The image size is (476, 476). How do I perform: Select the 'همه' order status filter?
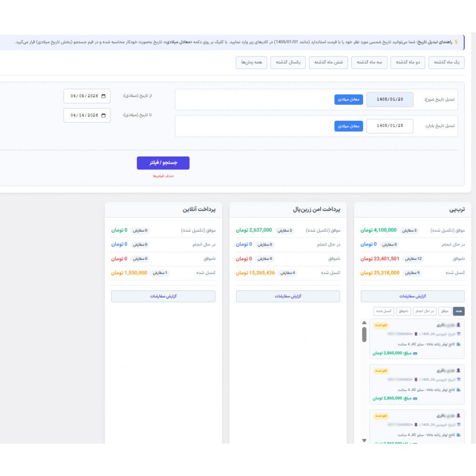tap(458, 311)
